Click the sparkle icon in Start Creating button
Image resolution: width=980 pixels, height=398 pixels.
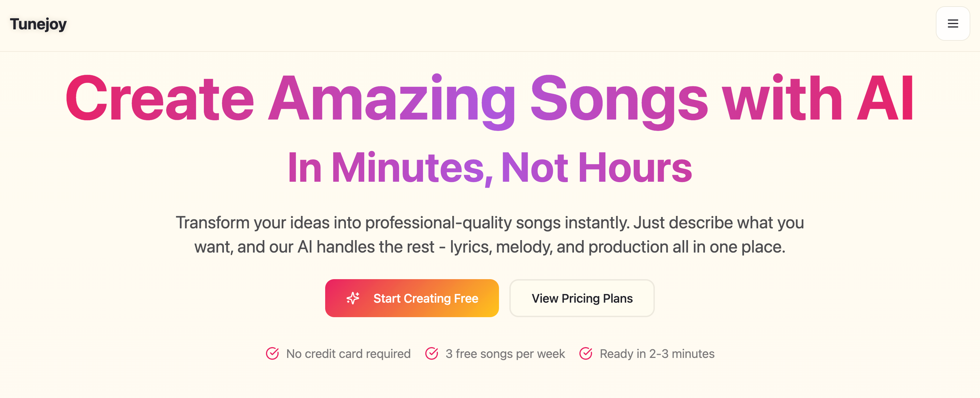353,298
